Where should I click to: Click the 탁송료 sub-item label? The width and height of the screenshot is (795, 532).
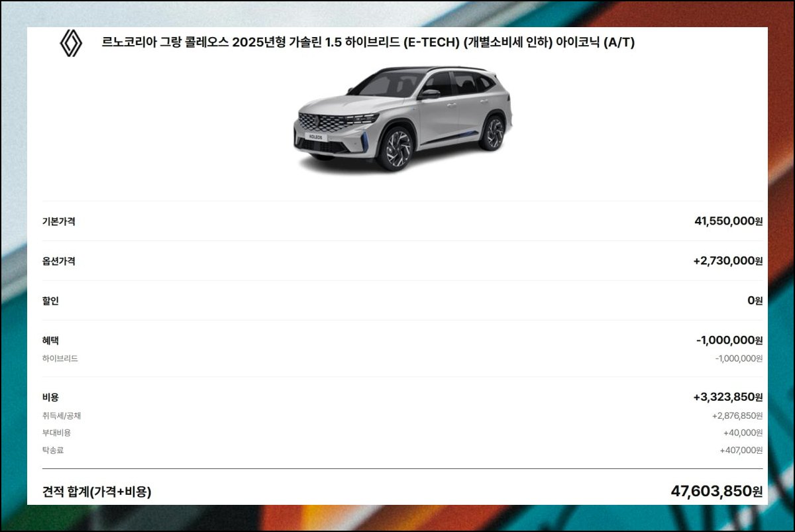click(x=53, y=450)
